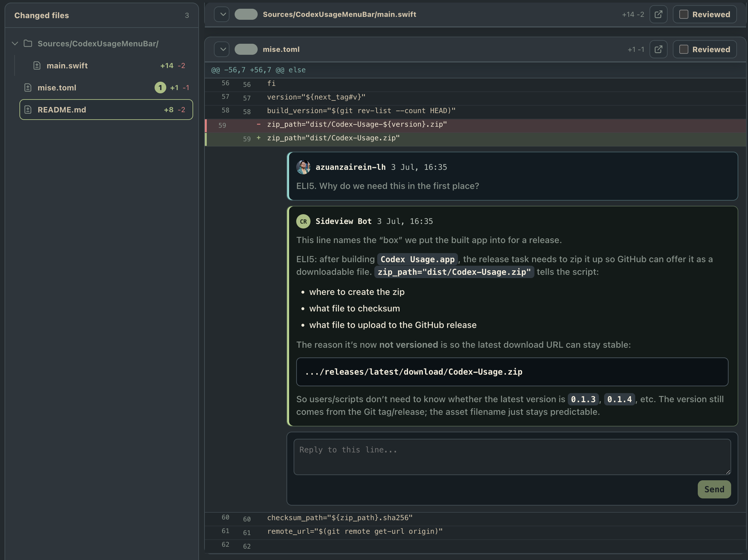Click Changed files heading

(41, 15)
